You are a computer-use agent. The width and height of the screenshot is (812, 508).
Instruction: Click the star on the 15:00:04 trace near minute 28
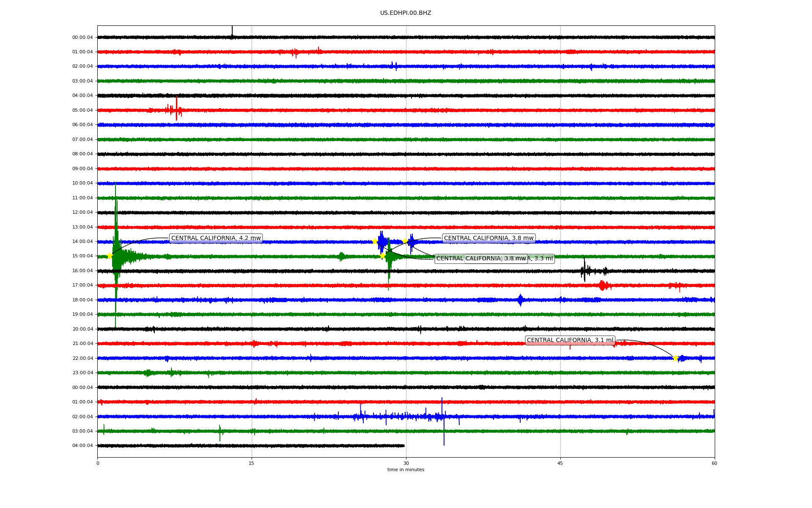382,256
